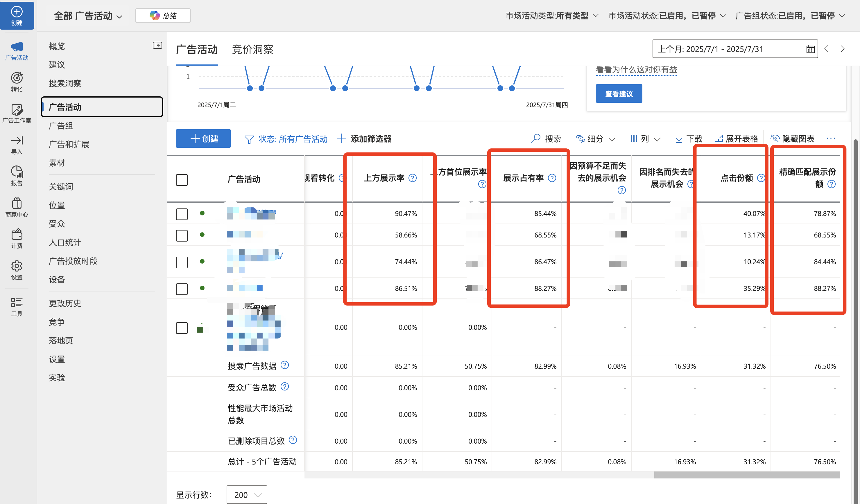
Task: Open the 报告 chart icon
Action: click(x=17, y=172)
